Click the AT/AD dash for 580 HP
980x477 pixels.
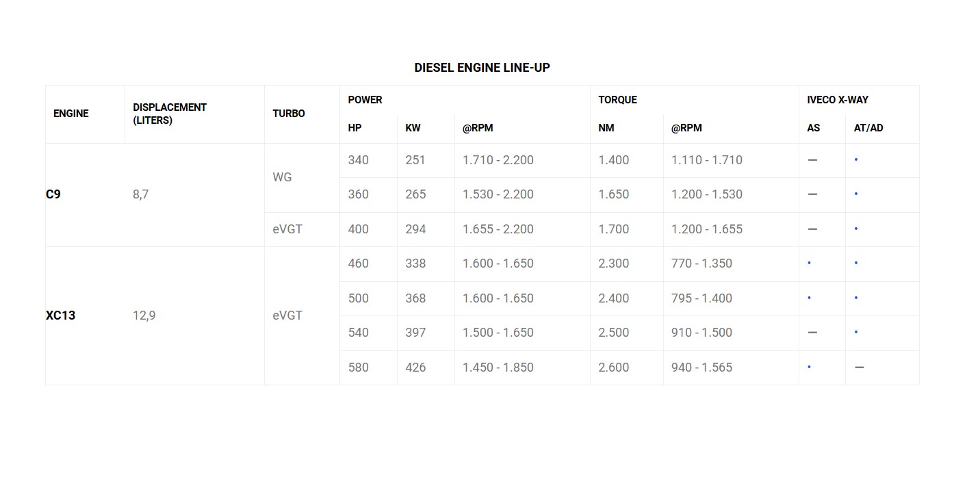click(x=860, y=368)
